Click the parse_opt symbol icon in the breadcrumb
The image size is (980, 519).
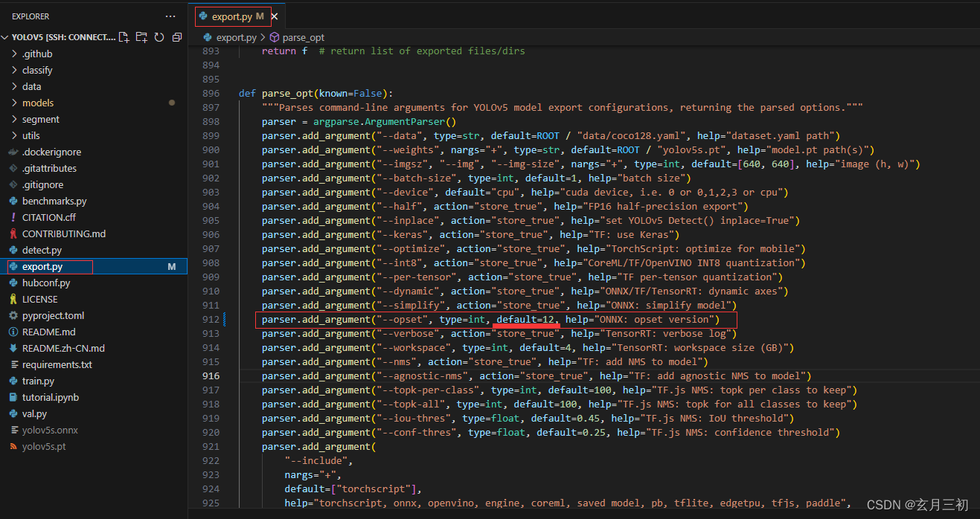[275, 36]
